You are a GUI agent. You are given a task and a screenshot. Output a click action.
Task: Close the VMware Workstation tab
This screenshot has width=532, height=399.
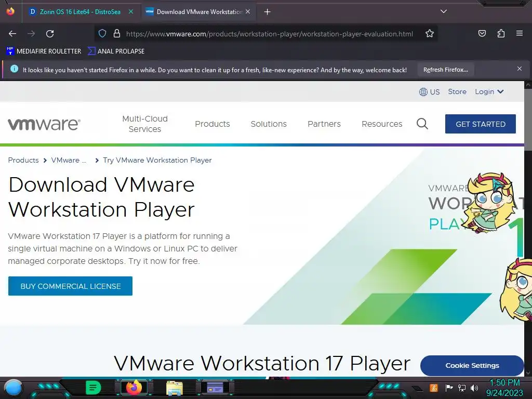coord(248,11)
